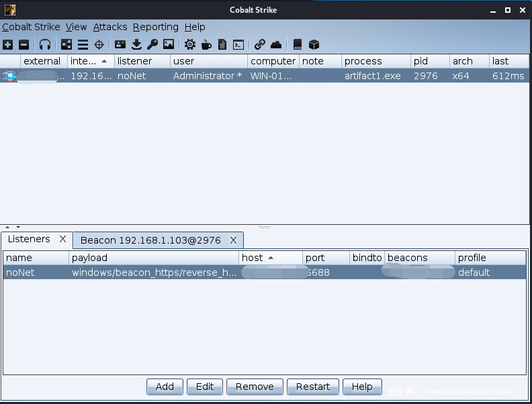This screenshot has height=404, width=532.
Task: Sort sessions by the process column header
Action: (x=376, y=61)
